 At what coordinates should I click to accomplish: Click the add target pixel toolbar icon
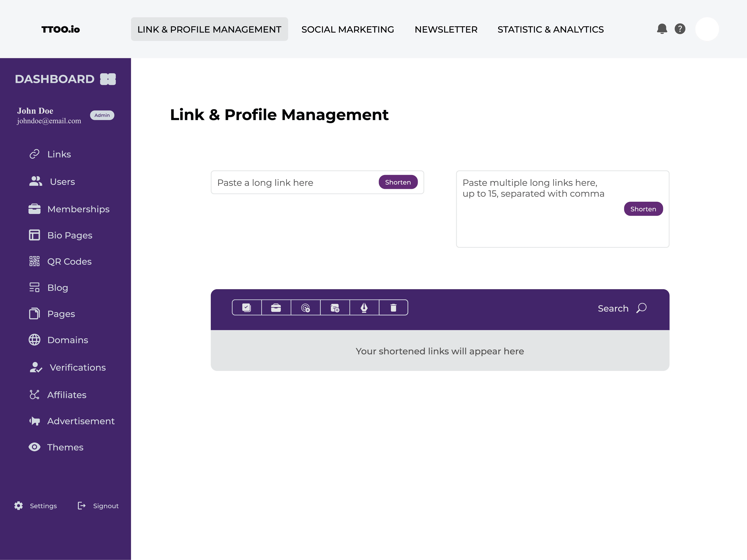click(305, 308)
